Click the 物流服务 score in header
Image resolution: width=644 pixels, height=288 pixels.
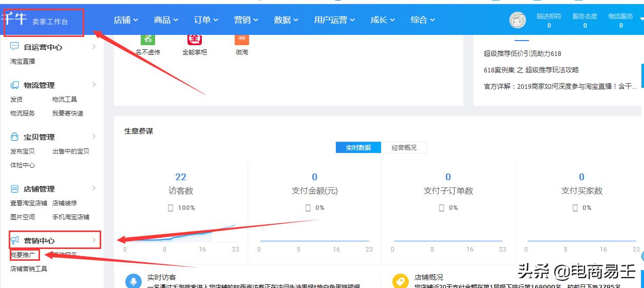(621, 20)
